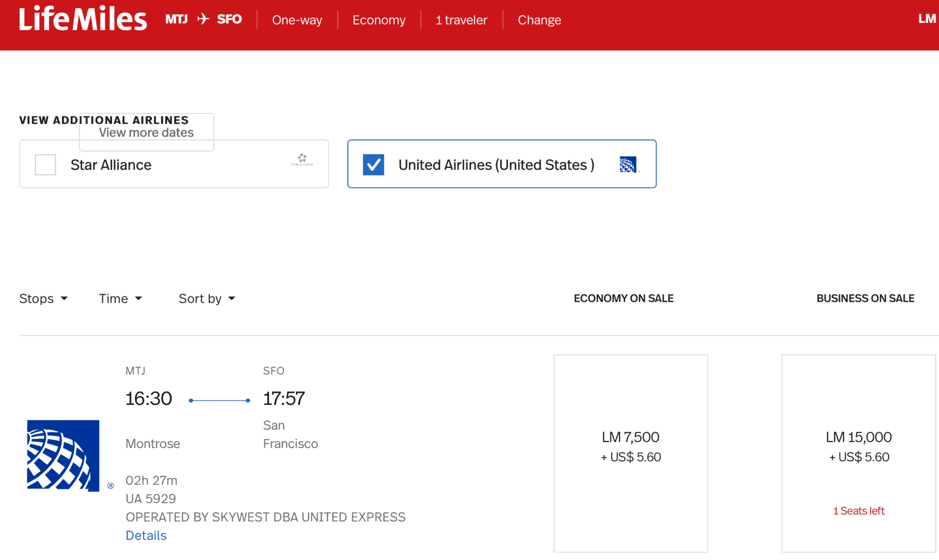Click Economy in the header
This screenshot has height=560, width=939.
click(379, 20)
